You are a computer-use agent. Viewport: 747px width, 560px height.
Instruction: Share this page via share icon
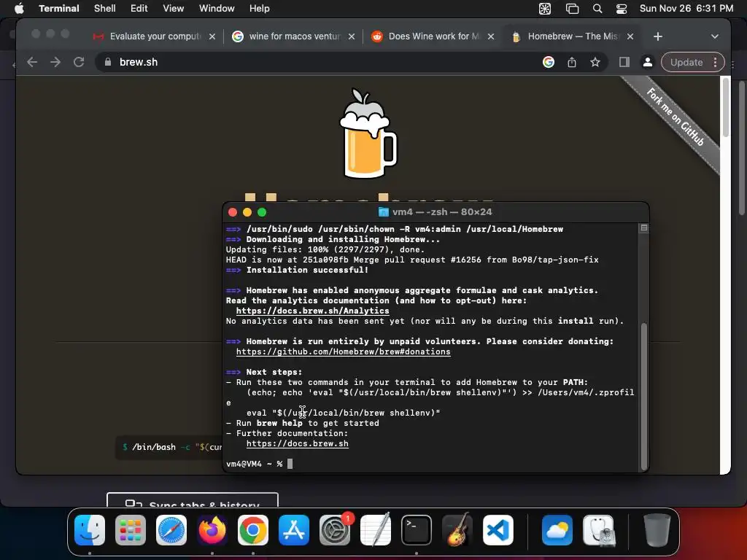572,62
